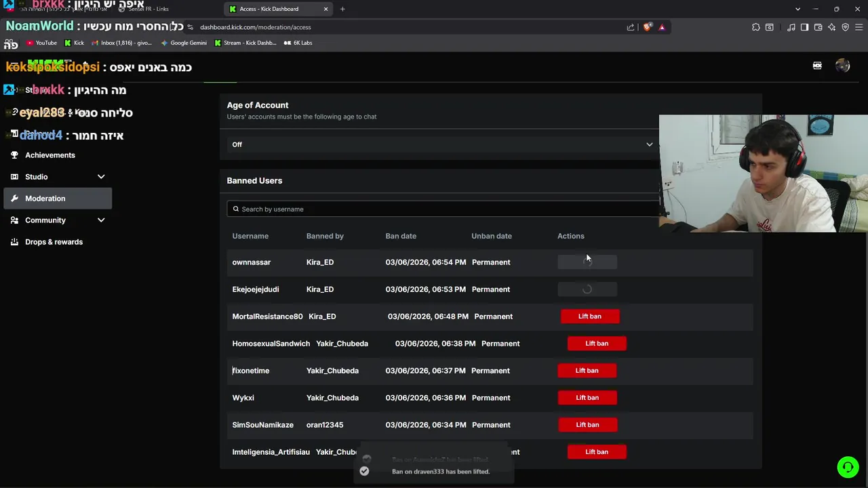Click the Unban date column header
This screenshot has width=868, height=488.
point(492,236)
